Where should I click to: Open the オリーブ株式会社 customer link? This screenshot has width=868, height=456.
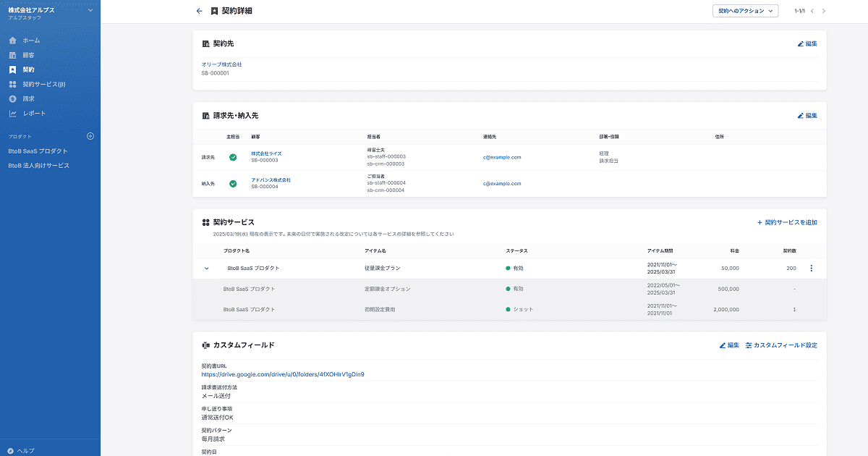221,64
